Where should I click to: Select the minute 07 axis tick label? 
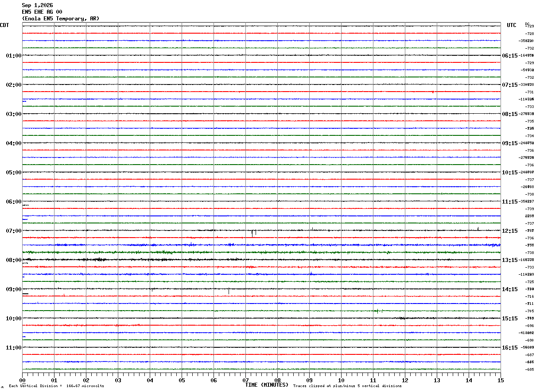pos(245,380)
